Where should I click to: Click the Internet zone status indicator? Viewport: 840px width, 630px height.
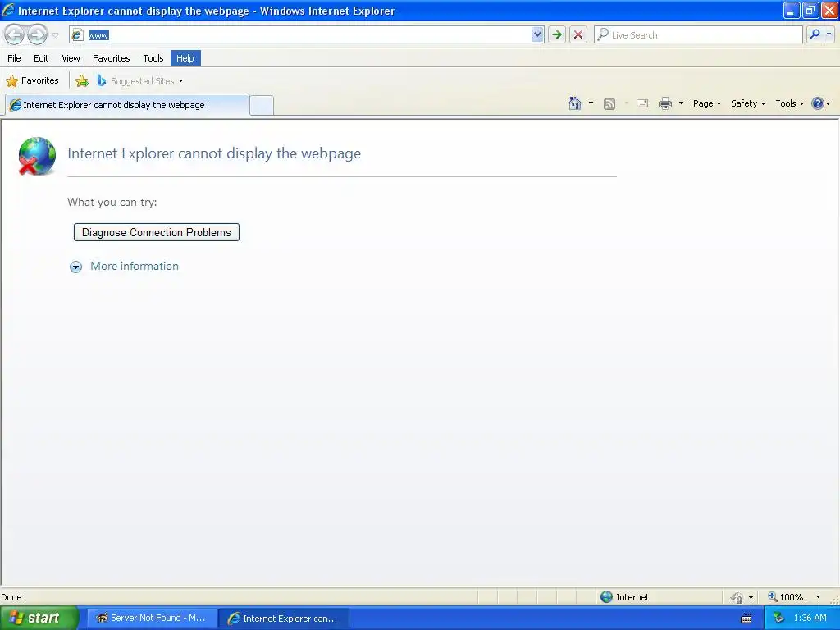click(624, 597)
